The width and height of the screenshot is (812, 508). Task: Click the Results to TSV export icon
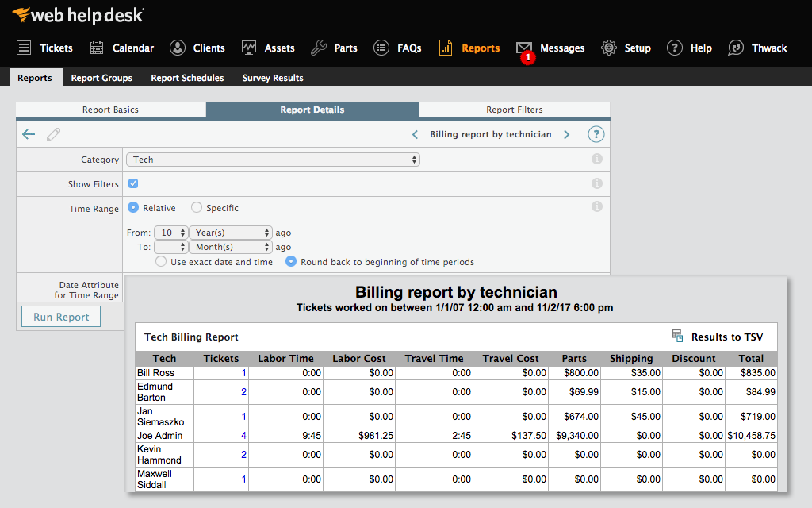pos(678,337)
